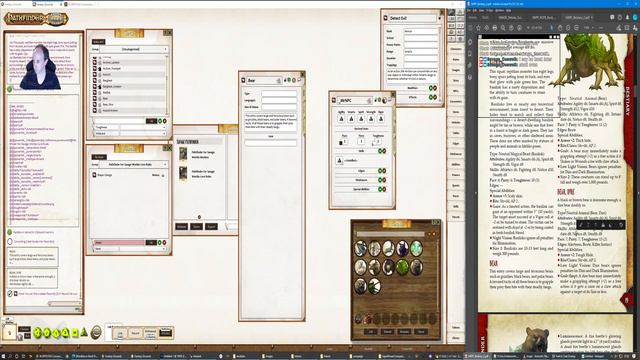Click Duration field in Detect Evil window
Image resolution: width=640 pixels, height=360 pixels.
(x=420, y=58)
